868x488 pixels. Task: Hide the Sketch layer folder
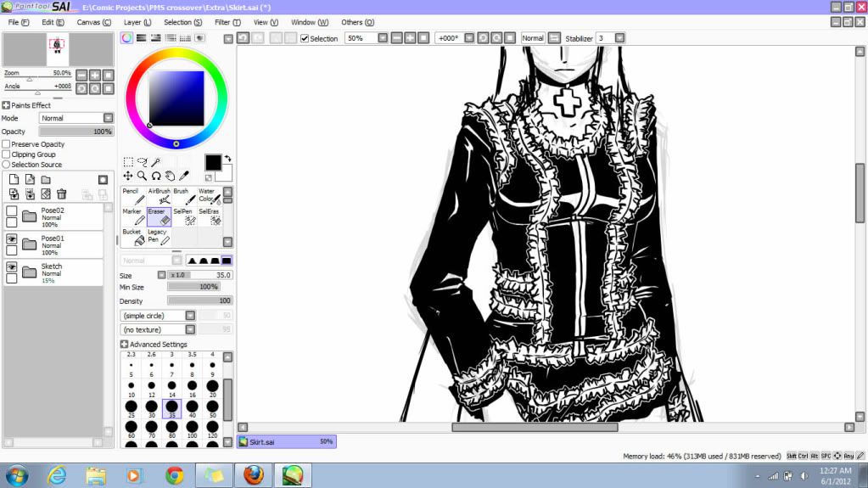click(12, 267)
